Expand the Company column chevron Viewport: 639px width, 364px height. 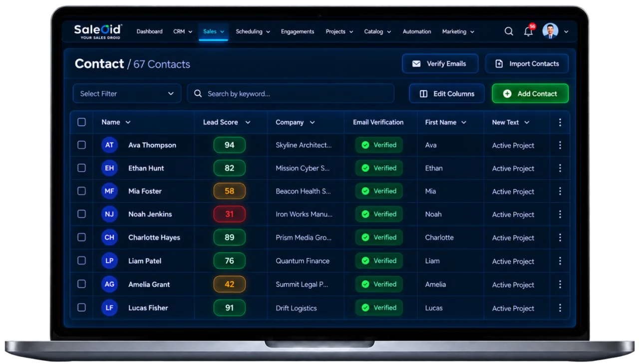(x=312, y=122)
